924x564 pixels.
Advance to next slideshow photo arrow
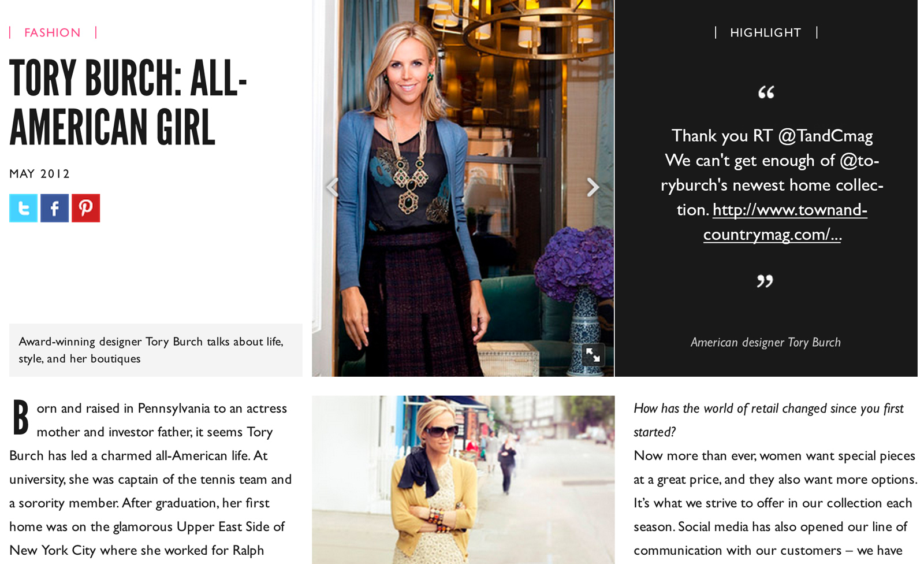pyautogui.click(x=593, y=187)
